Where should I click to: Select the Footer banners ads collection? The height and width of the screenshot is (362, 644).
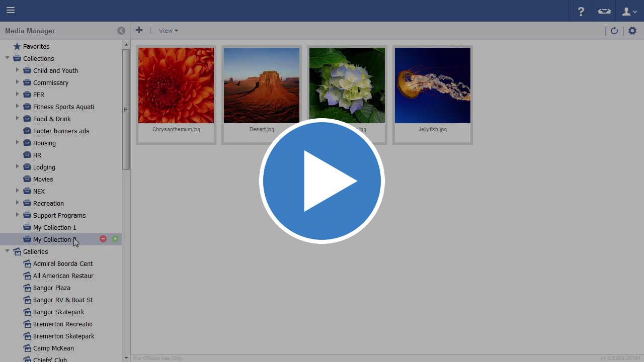[61, 131]
